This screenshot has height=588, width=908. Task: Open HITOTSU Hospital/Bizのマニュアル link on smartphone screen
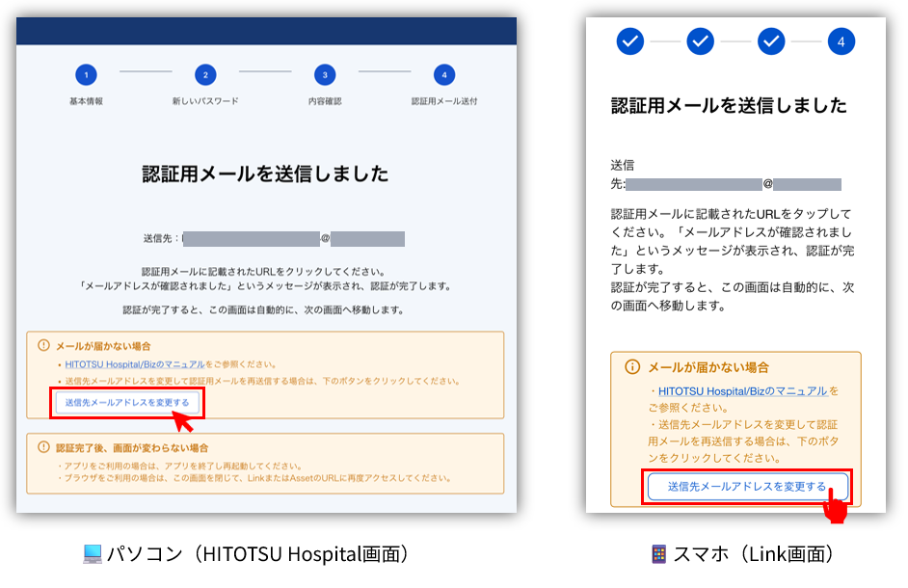(742, 391)
